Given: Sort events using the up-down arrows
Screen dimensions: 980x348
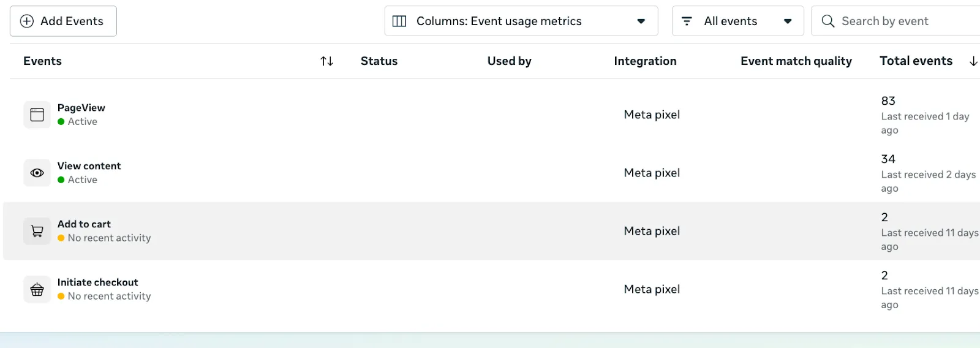Looking at the screenshot, I should pyautogui.click(x=327, y=61).
